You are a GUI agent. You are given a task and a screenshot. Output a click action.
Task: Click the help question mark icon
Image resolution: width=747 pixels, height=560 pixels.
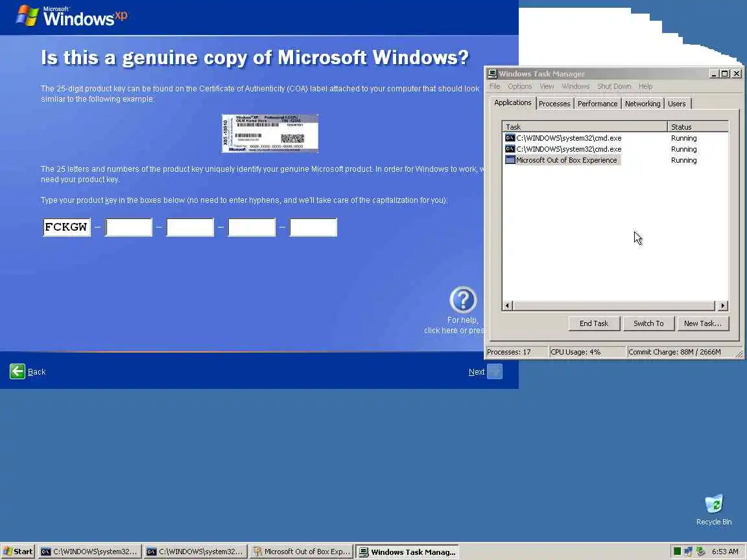click(x=462, y=299)
